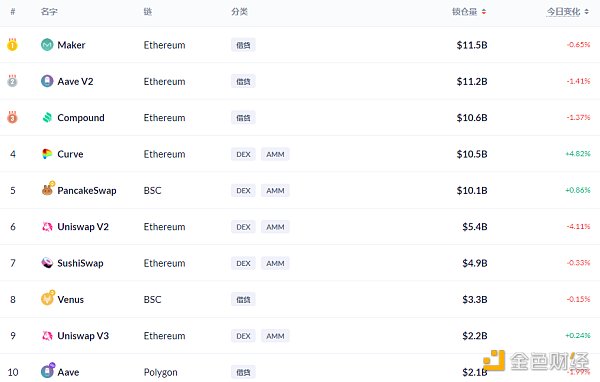The width and height of the screenshot is (600, 382).
Task: Click the Curve rainbow logo icon
Action: coord(47,154)
